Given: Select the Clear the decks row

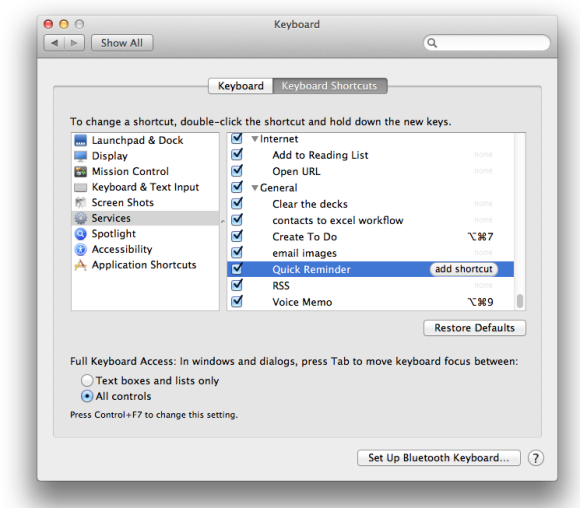Looking at the screenshot, I should coord(370,204).
